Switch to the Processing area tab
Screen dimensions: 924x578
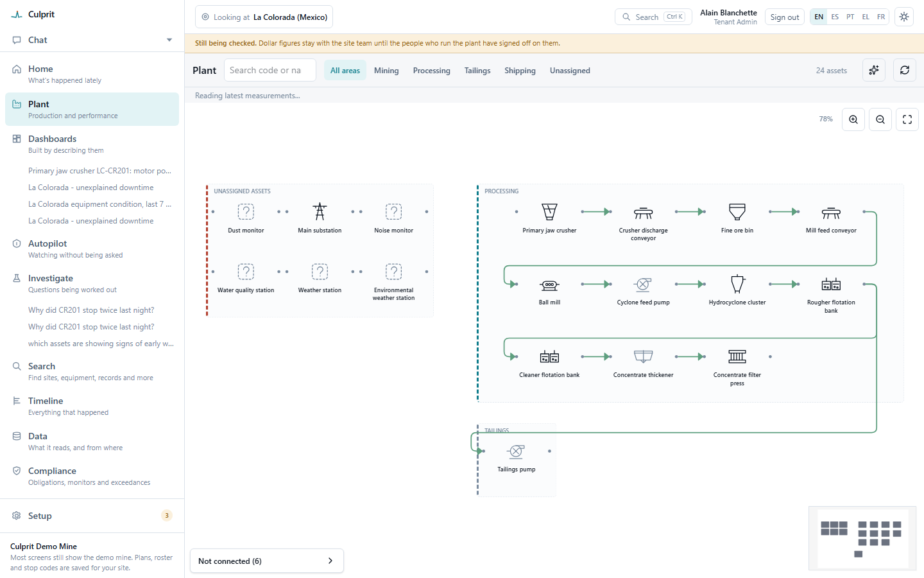(x=432, y=71)
